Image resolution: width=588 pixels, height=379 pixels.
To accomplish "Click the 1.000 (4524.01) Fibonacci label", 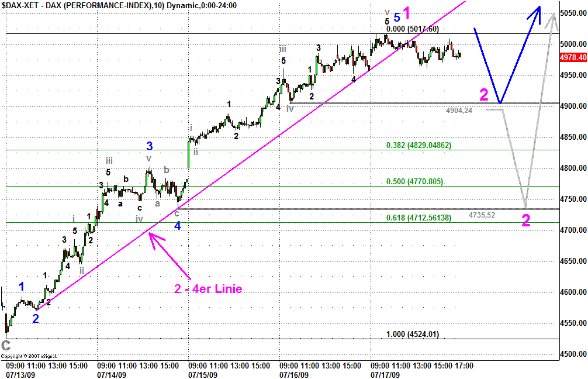I will click(413, 335).
